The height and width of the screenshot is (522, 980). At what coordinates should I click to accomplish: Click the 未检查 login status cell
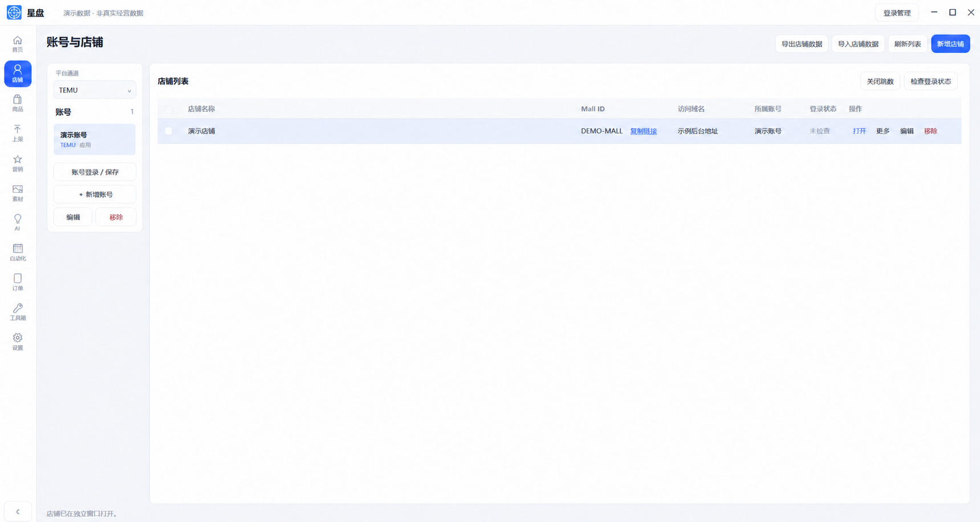coord(820,131)
